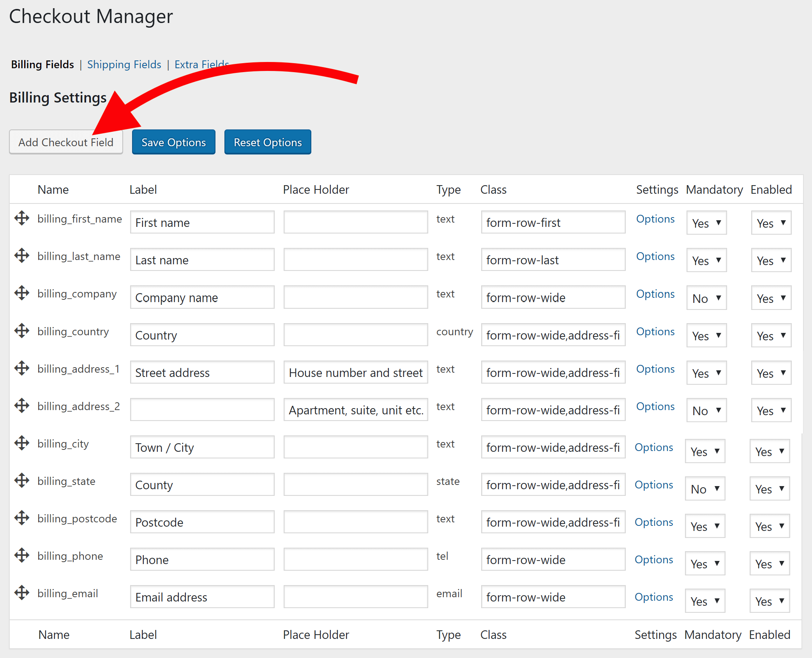The image size is (812, 658).
Task: Switch to the Shipping Fields tab
Action: pos(124,64)
